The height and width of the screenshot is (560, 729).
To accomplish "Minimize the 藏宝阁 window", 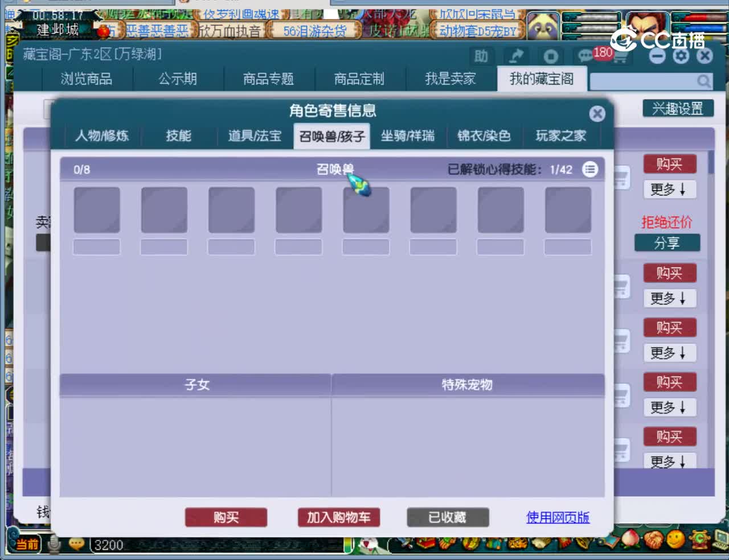I will coord(657,56).
